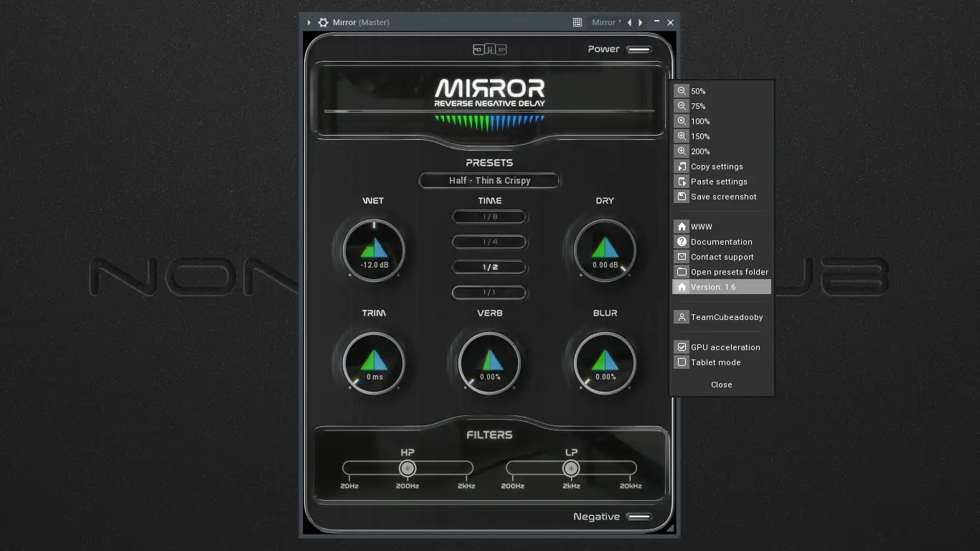Click the Save screenshot disk icon
980x551 pixels.
682,197
